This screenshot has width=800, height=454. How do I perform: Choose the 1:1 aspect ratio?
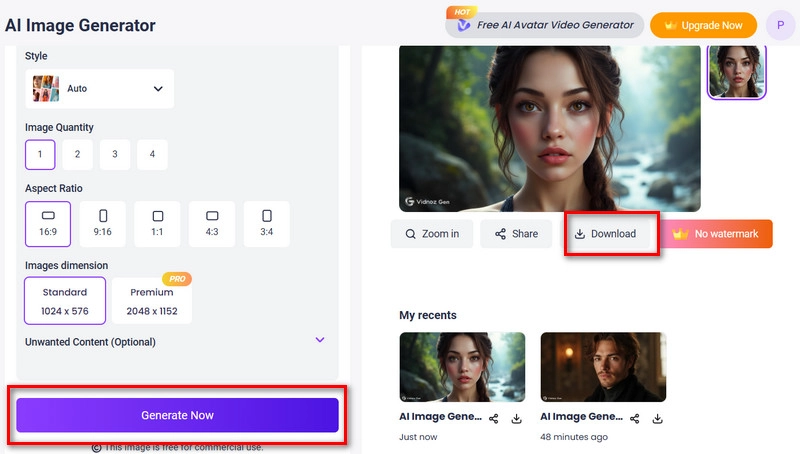click(x=157, y=223)
